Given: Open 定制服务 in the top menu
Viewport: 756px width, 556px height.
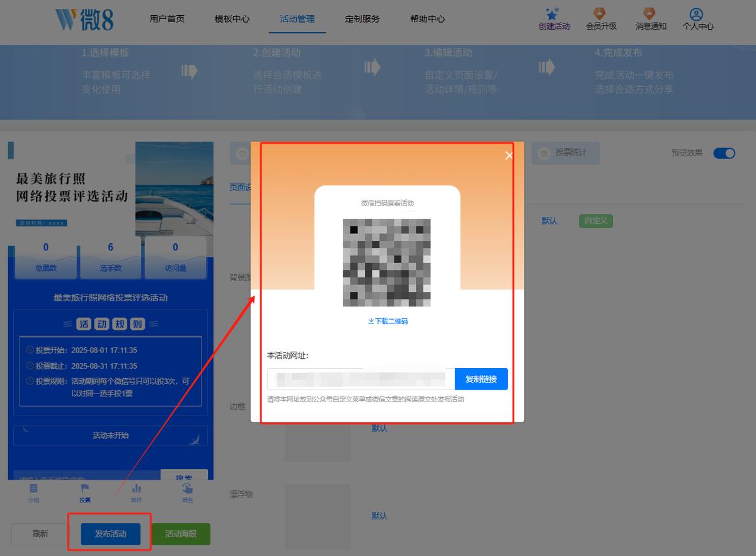Looking at the screenshot, I should click(x=362, y=19).
